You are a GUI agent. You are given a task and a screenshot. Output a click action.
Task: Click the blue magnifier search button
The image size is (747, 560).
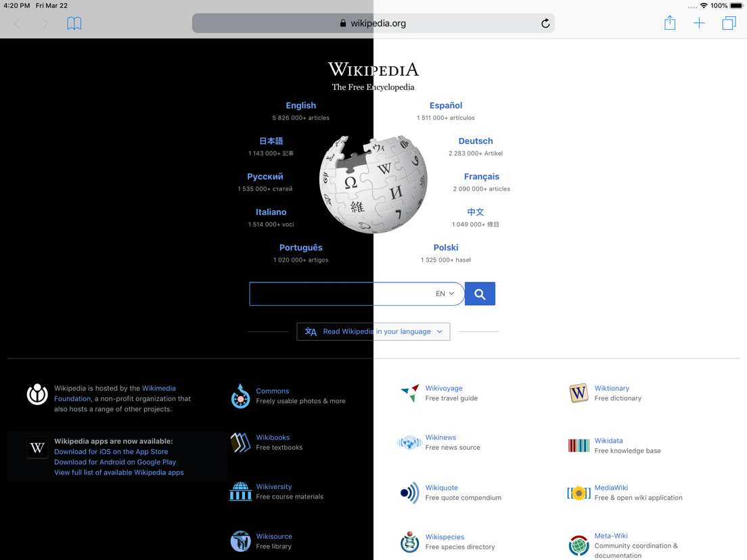click(x=480, y=294)
